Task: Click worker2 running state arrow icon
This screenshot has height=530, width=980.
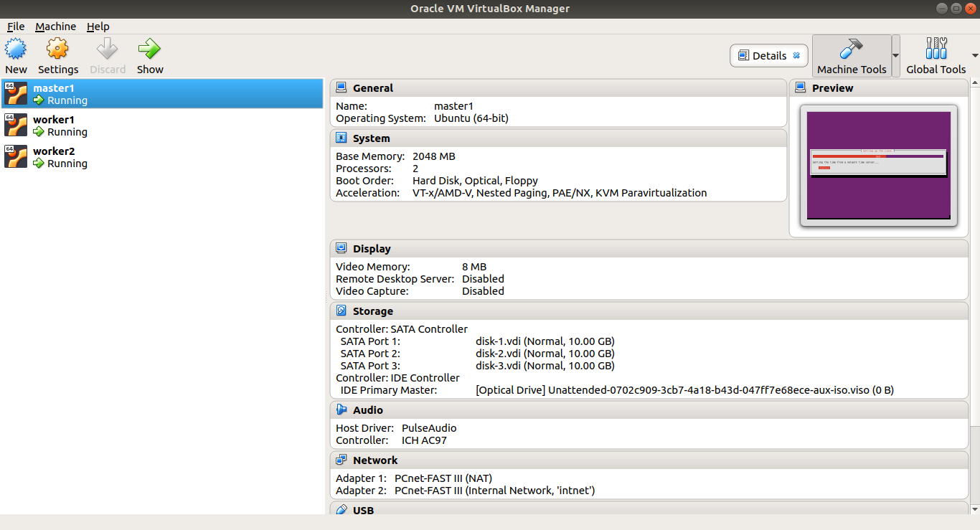Action: 39,164
